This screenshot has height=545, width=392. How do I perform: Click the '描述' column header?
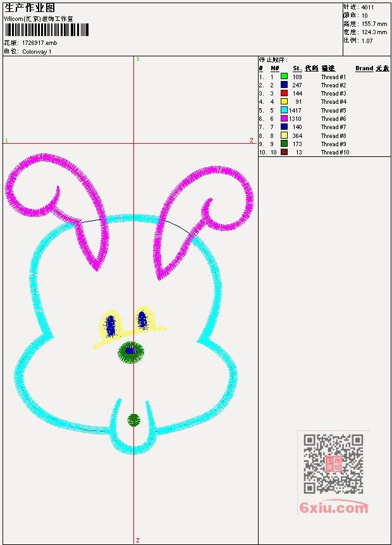point(328,68)
